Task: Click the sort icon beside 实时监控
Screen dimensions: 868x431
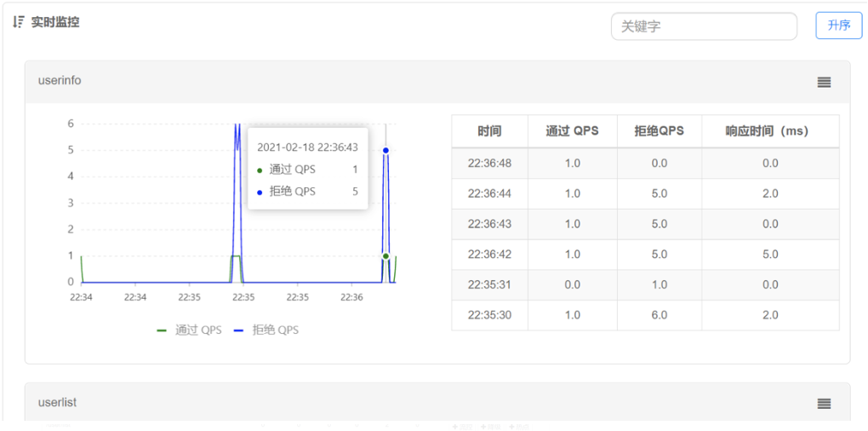Action: (x=18, y=22)
